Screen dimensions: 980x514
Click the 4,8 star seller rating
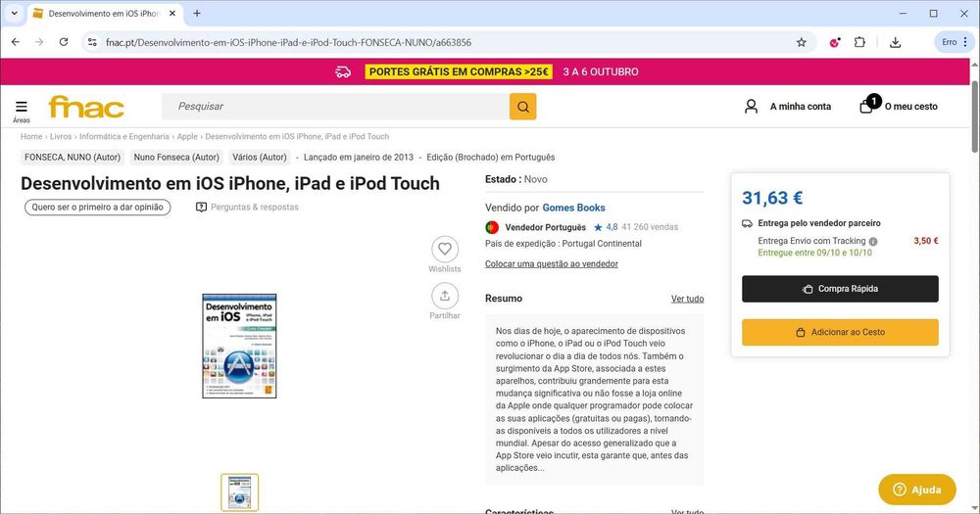[606, 227]
